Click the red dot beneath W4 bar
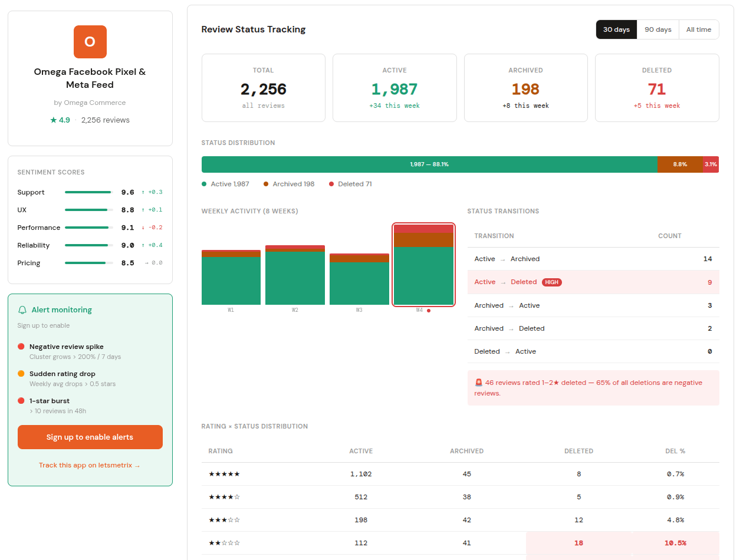This screenshot has width=743, height=560. 429,311
